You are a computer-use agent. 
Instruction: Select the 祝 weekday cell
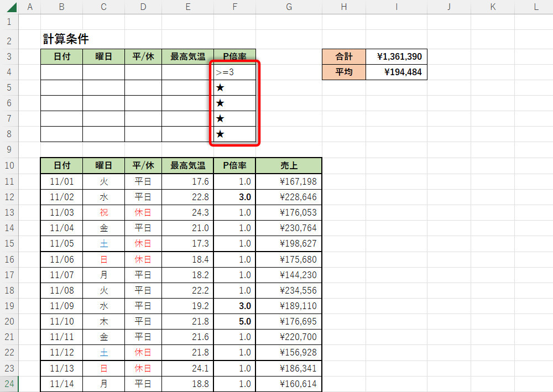[103, 212]
